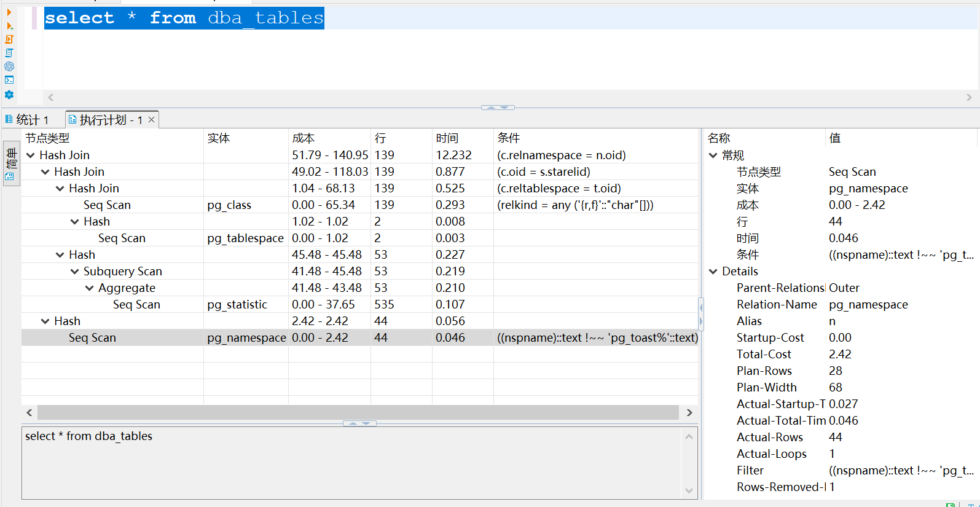Select the Plan-Width value 68
The width and height of the screenshot is (980, 507).
click(x=836, y=388)
